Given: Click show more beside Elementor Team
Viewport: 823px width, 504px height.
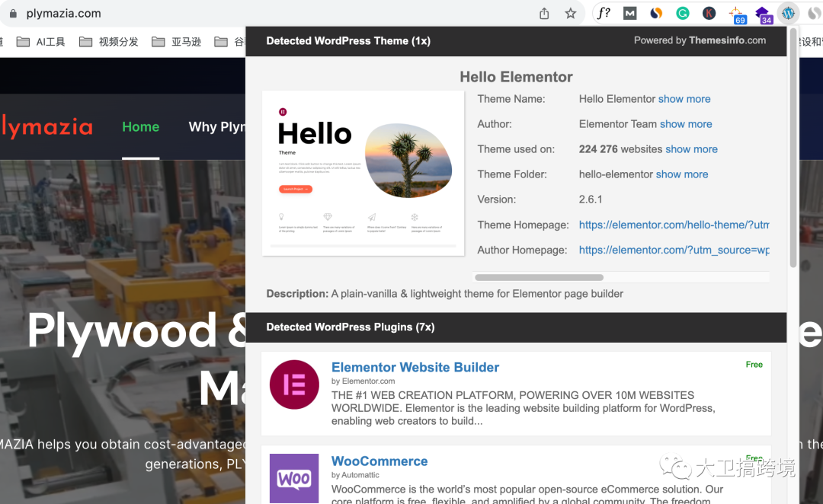Looking at the screenshot, I should pyautogui.click(x=686, y=124).
